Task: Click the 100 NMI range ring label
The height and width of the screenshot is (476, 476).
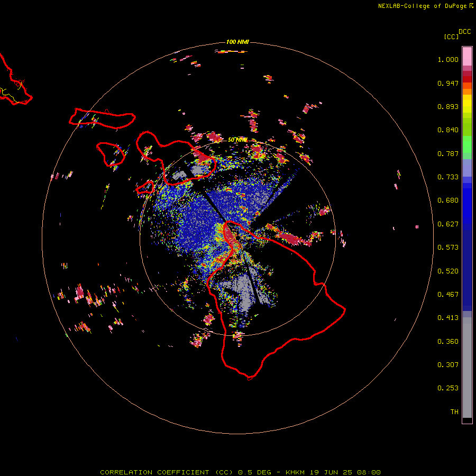Action: tap(237, 42)
